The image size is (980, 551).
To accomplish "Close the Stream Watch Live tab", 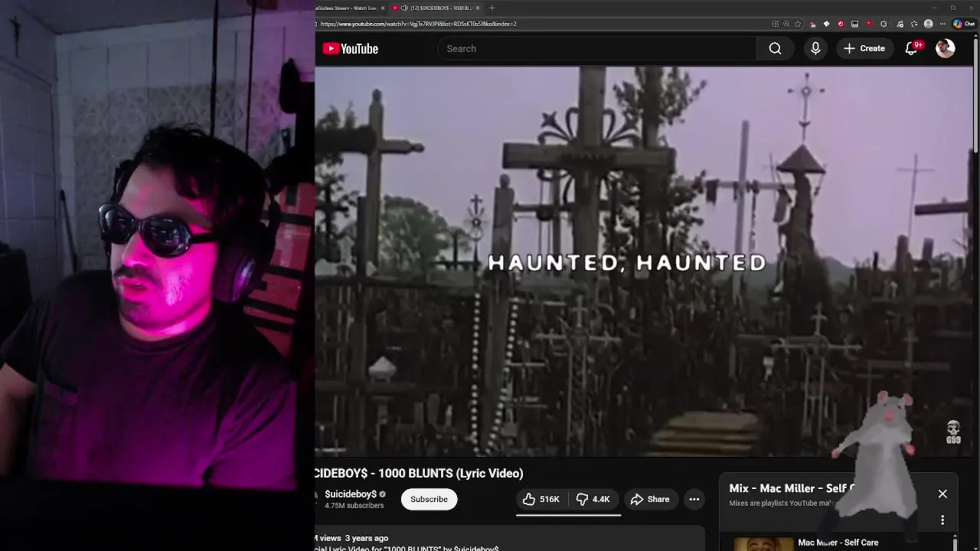I will tap(383, 8).
